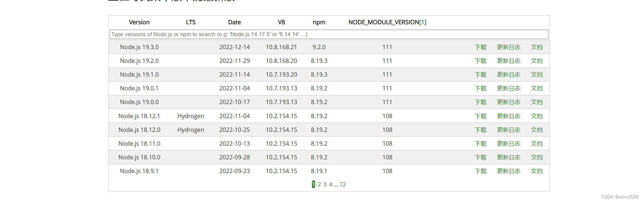Click Hydrogen LTS label for 18.12.1
This screenshot has height=202, width=644.
[x=191, y=116]
